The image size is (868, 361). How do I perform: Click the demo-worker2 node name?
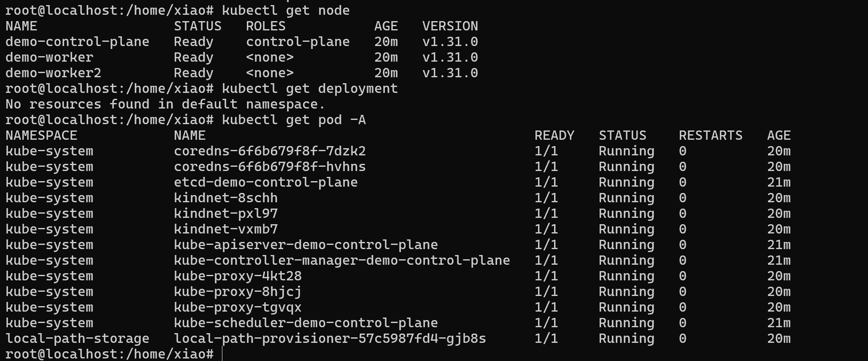(x=53, y=73)
